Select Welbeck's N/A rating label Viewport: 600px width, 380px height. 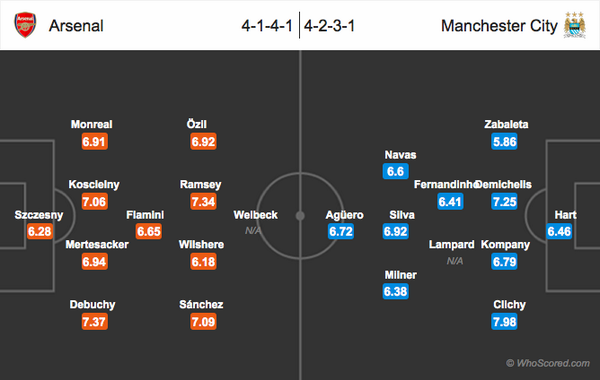tap(253, 230)
